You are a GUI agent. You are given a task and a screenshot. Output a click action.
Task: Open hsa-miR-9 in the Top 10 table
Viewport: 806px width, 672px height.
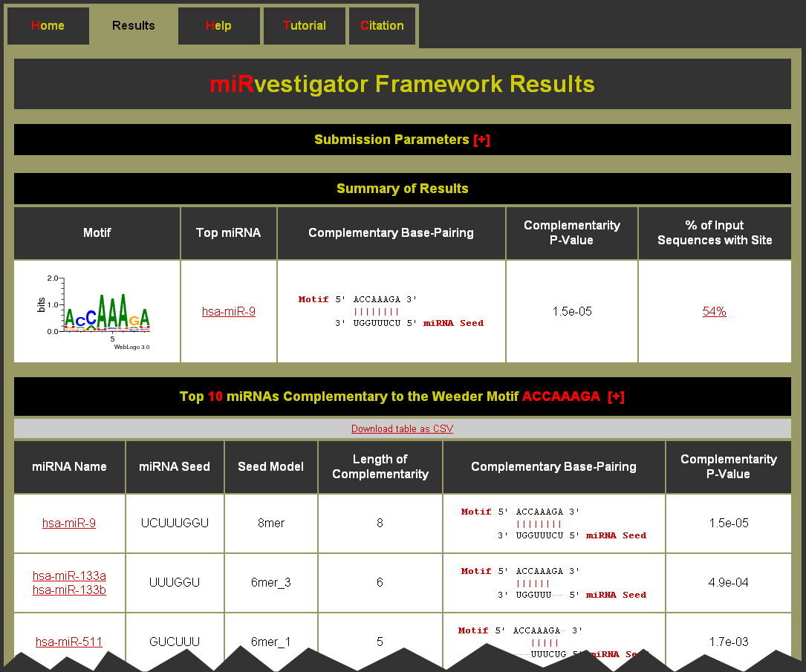(69, 523)
